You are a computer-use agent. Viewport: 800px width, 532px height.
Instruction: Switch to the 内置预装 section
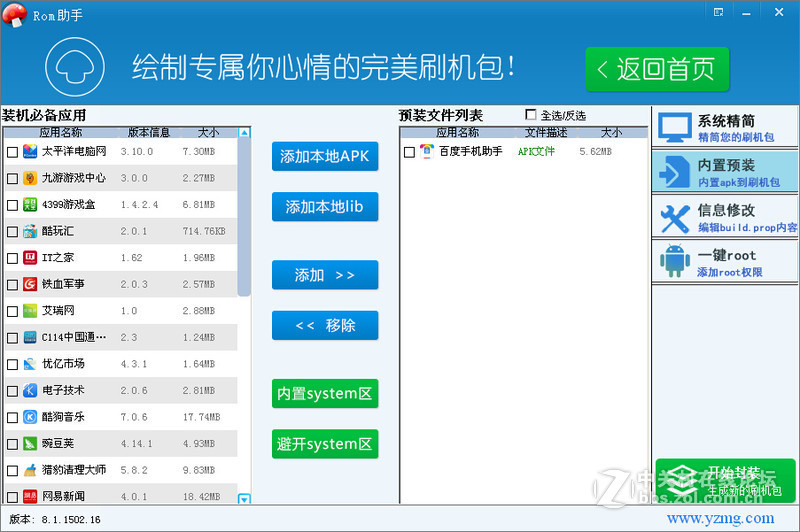tap(724, 172)
